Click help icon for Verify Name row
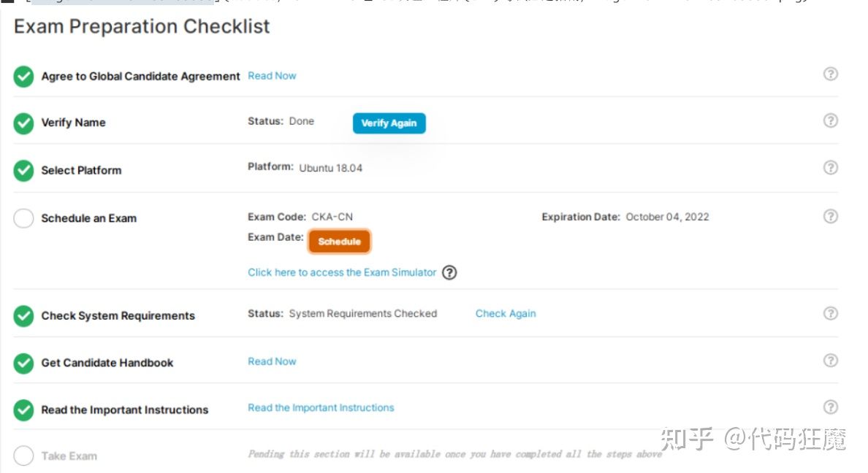 point(830,120)
